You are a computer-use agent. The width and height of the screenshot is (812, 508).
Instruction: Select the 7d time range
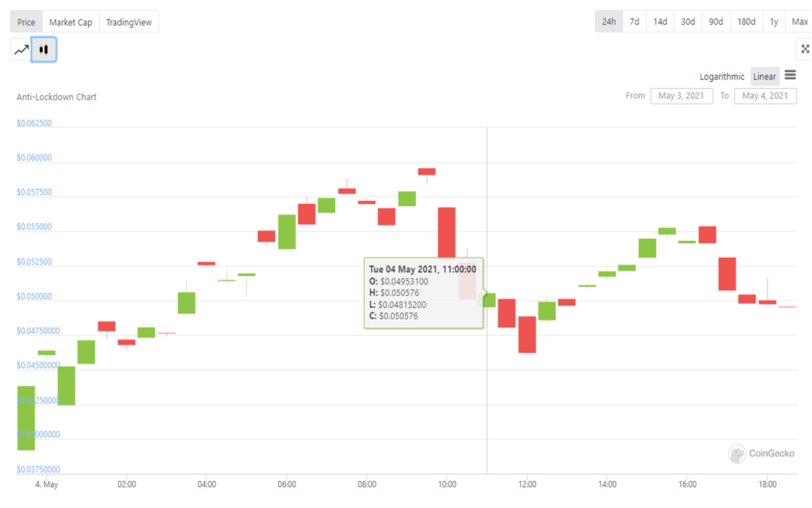(634, 22)
